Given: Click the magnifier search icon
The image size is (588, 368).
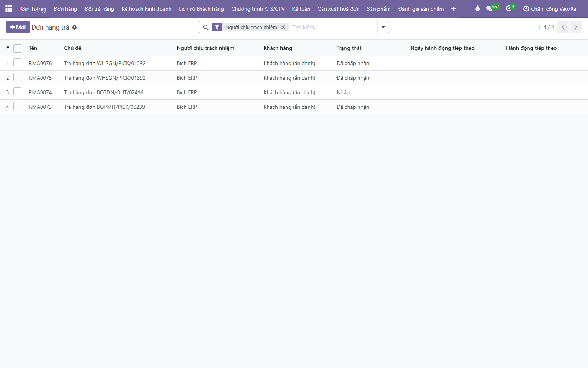Looking at the screenshot, I should click(x=206, y=27).
